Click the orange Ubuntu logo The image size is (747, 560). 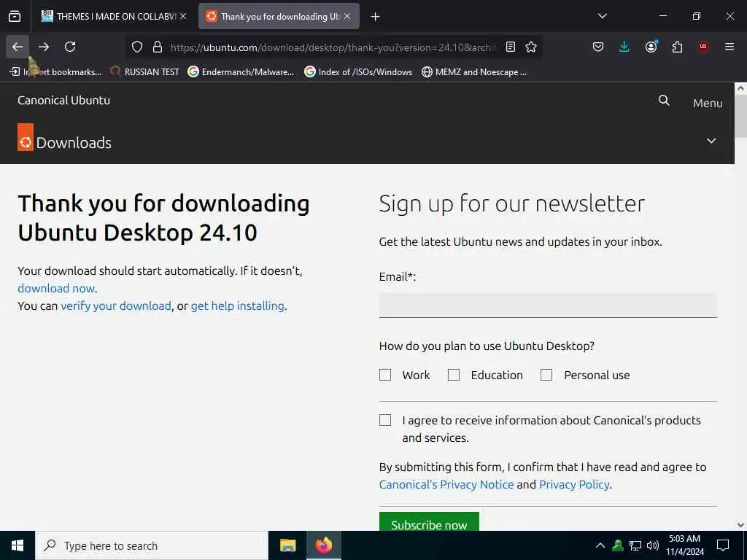coord(26,137)
